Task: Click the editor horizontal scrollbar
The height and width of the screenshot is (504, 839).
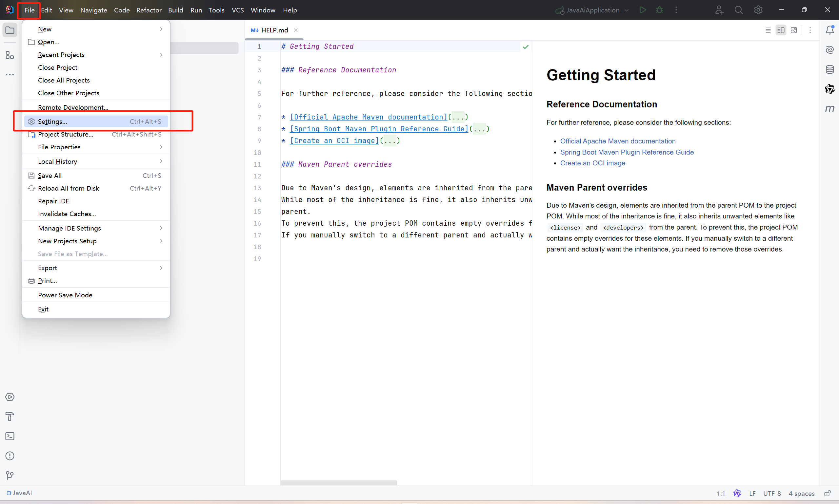Action: tap(339, 483)
